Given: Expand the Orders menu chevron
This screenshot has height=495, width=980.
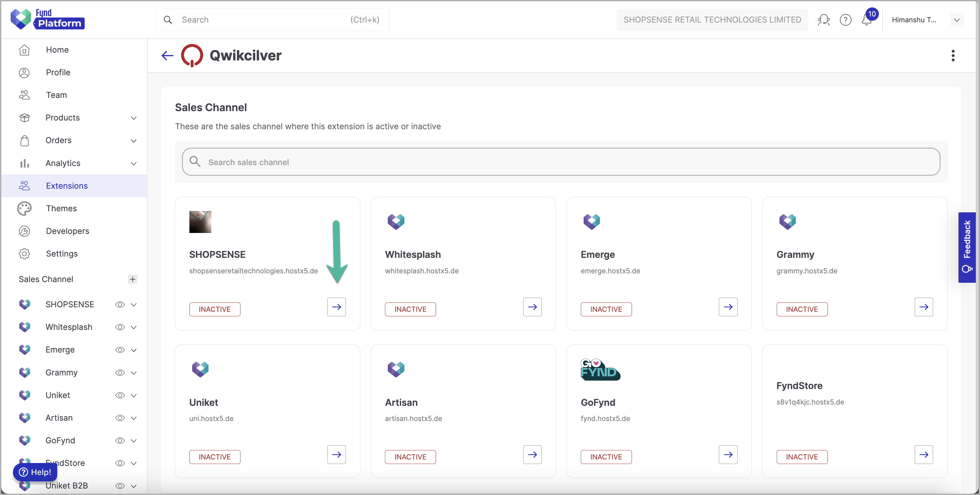Looking at the screenshot, I should point(133,141).
